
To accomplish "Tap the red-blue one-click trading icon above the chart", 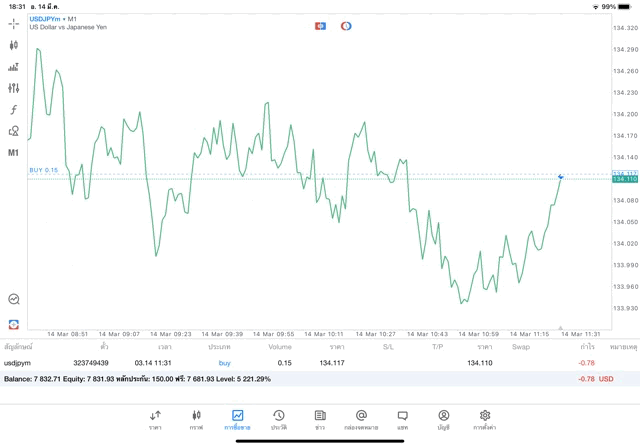I will (320, 26).
